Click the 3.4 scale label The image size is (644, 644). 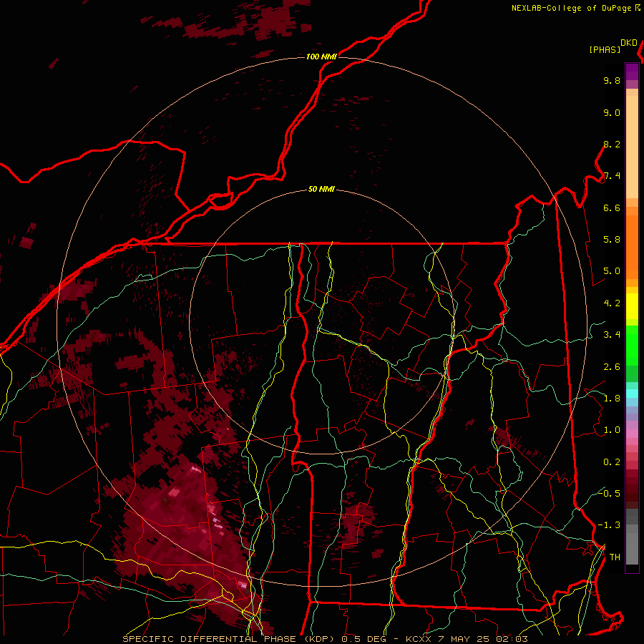612,335
